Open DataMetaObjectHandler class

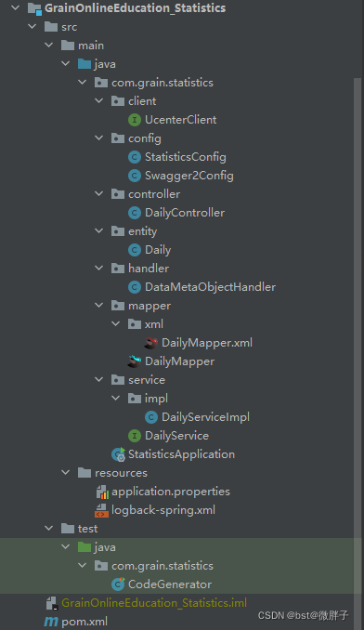[210, 287]
